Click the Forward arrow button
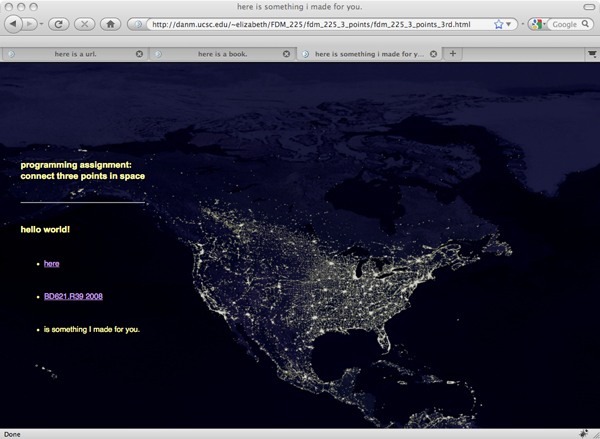 coord(29,24)
